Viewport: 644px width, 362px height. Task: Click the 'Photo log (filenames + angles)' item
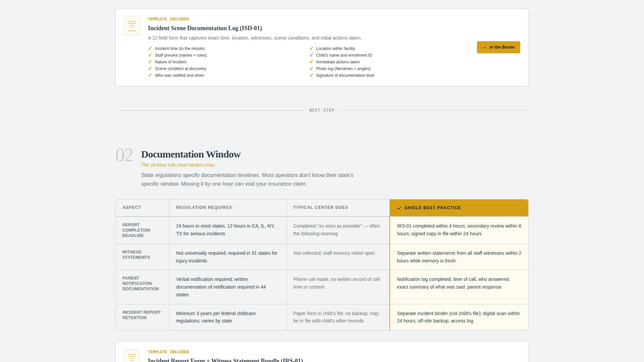point(343,69)
